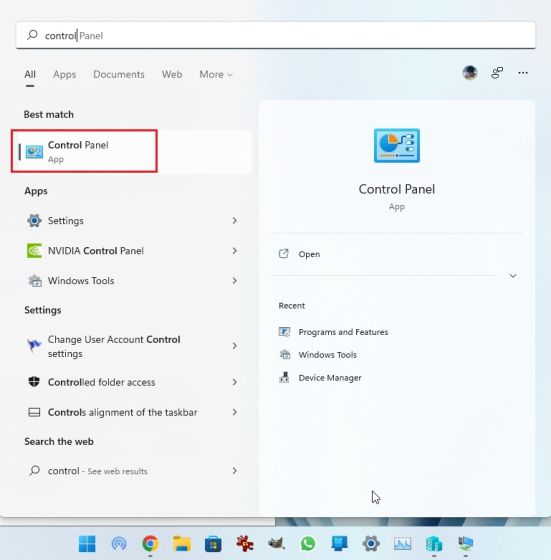Open Change User Account Control settings
Viewport: 551px width, 560px height.
131,346
